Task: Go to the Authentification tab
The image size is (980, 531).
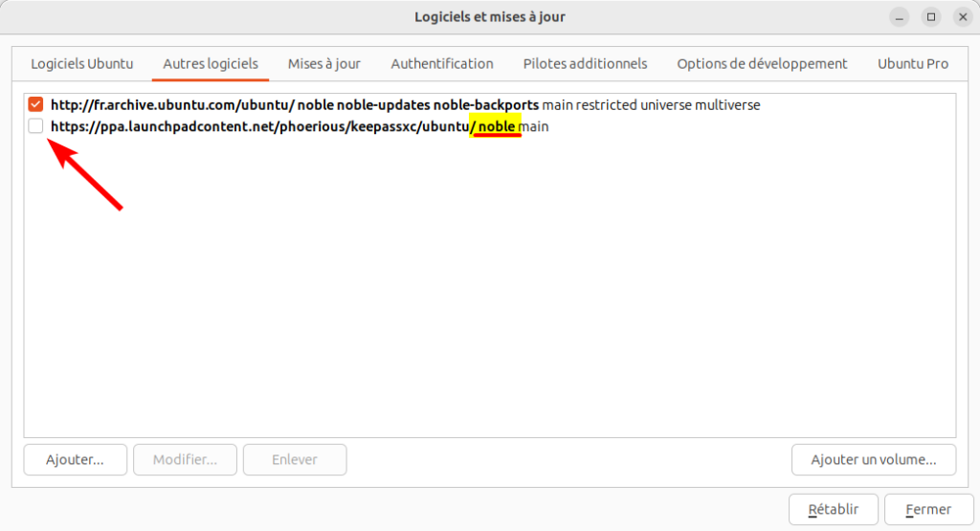Action: point(442,64)
